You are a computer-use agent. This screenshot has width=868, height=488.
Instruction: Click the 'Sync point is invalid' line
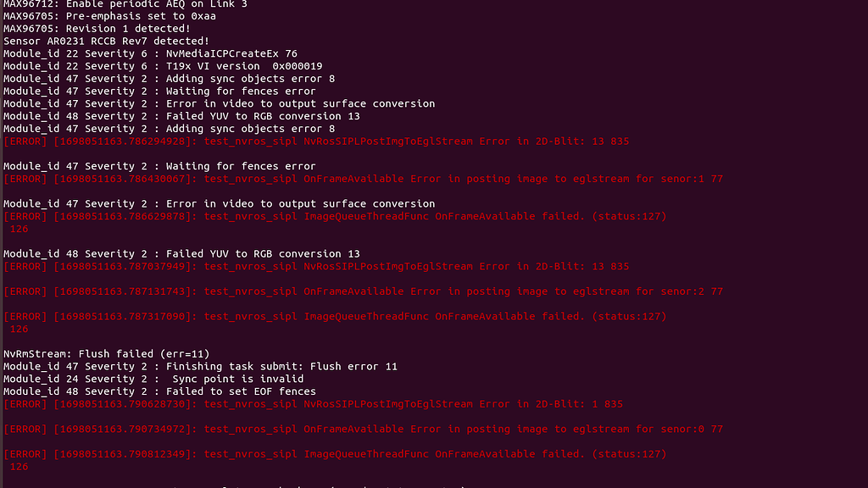click(153, 379)
